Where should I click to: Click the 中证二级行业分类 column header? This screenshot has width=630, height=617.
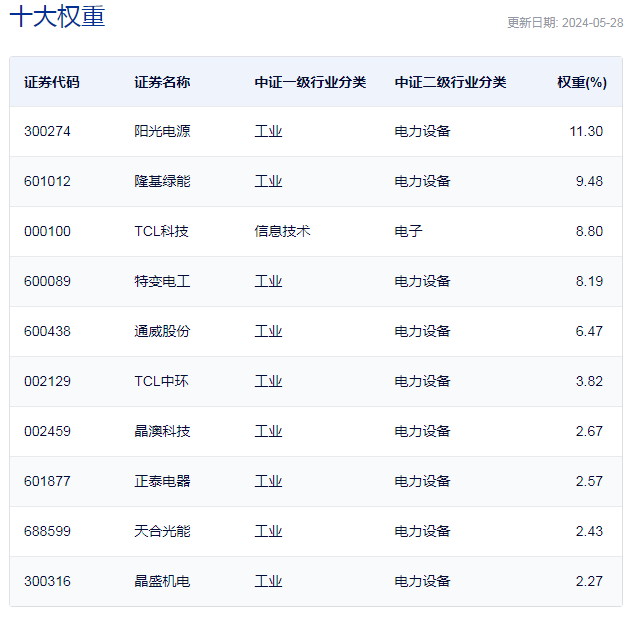[x=450, y=82]
